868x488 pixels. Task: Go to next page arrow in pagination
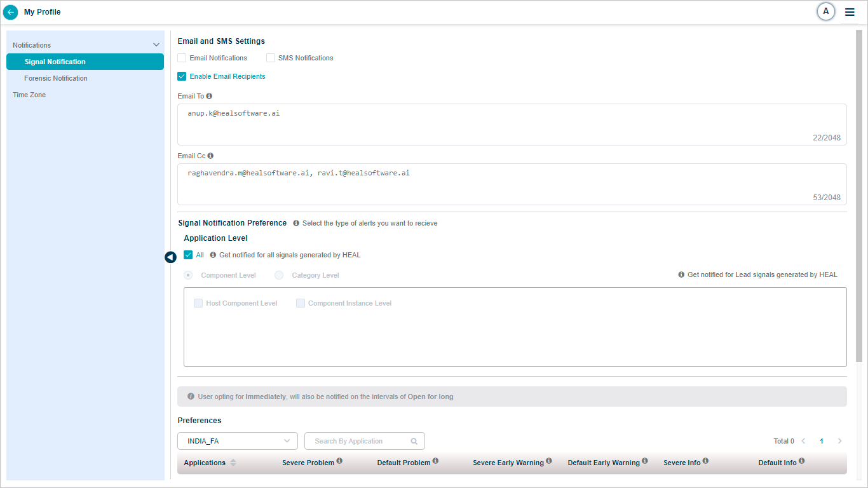(x=839, y=441)
